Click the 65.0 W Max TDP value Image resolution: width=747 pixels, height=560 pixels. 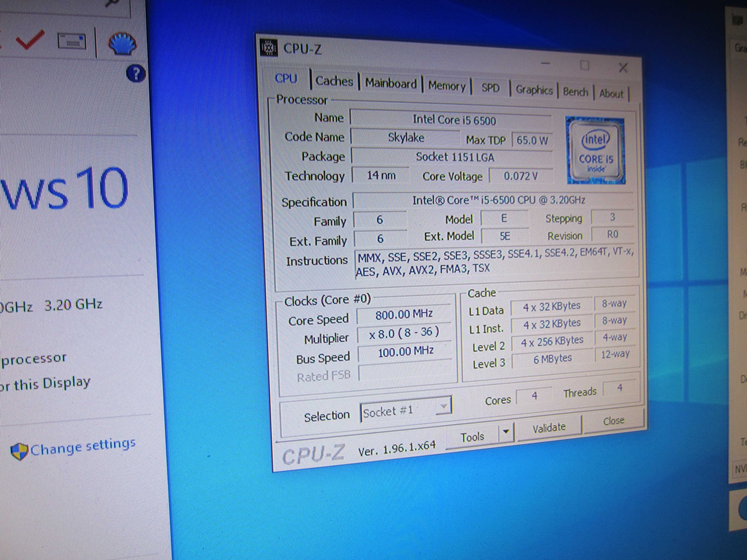532,140
